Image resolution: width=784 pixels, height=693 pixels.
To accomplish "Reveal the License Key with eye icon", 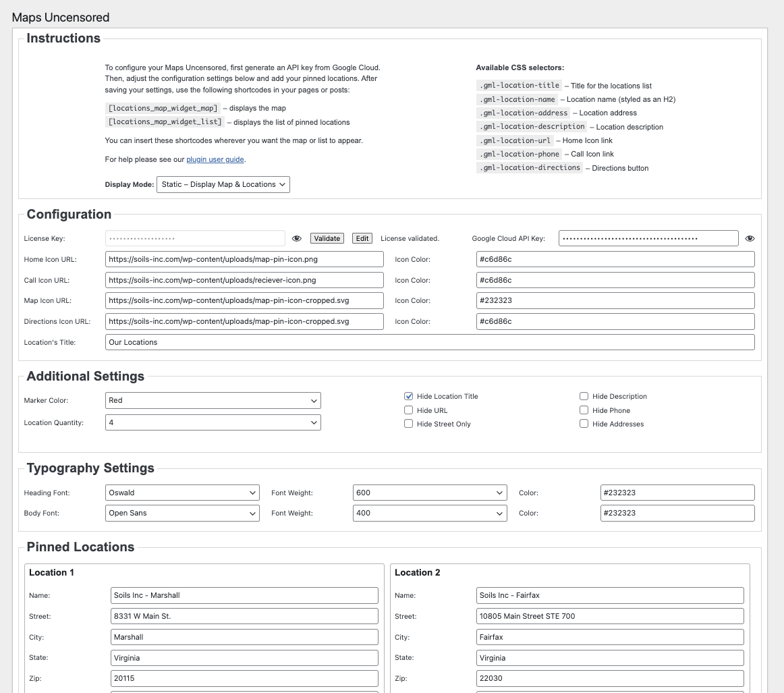I will pyautogui.click(x=296, y=238).
